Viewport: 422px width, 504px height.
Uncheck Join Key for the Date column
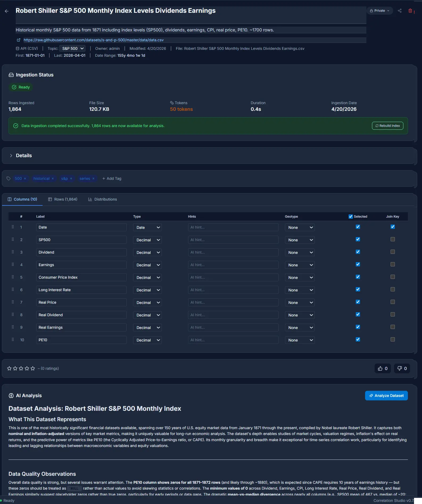(x=393, y=227)
